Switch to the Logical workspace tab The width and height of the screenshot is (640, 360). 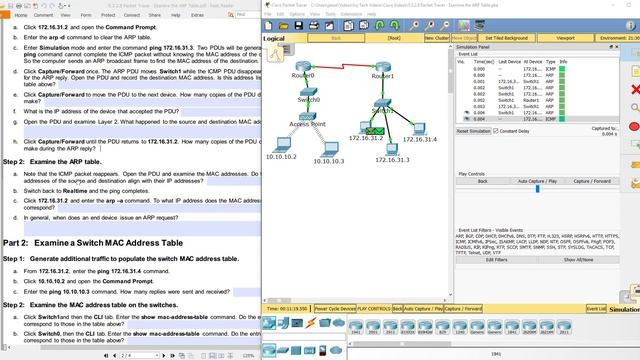coord(274,38)
